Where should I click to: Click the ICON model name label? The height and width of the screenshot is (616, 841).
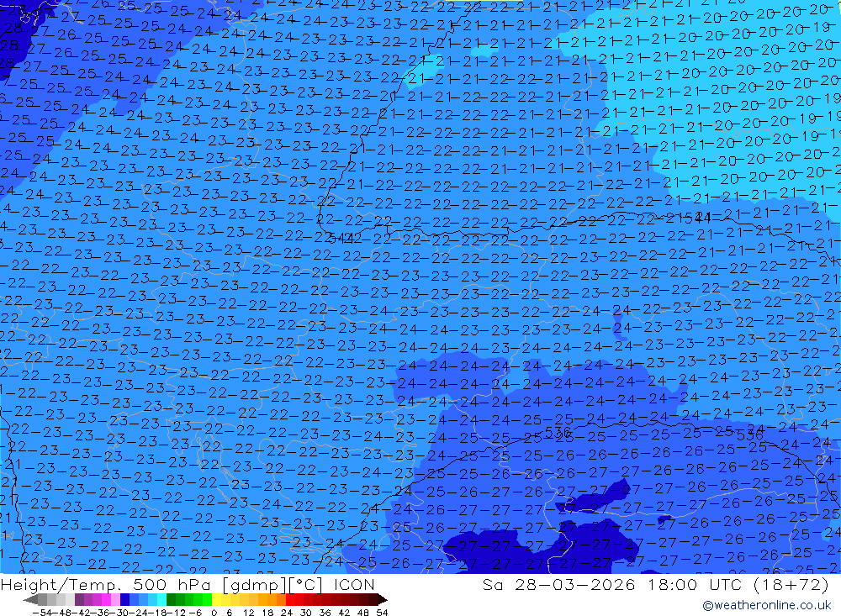354,584
